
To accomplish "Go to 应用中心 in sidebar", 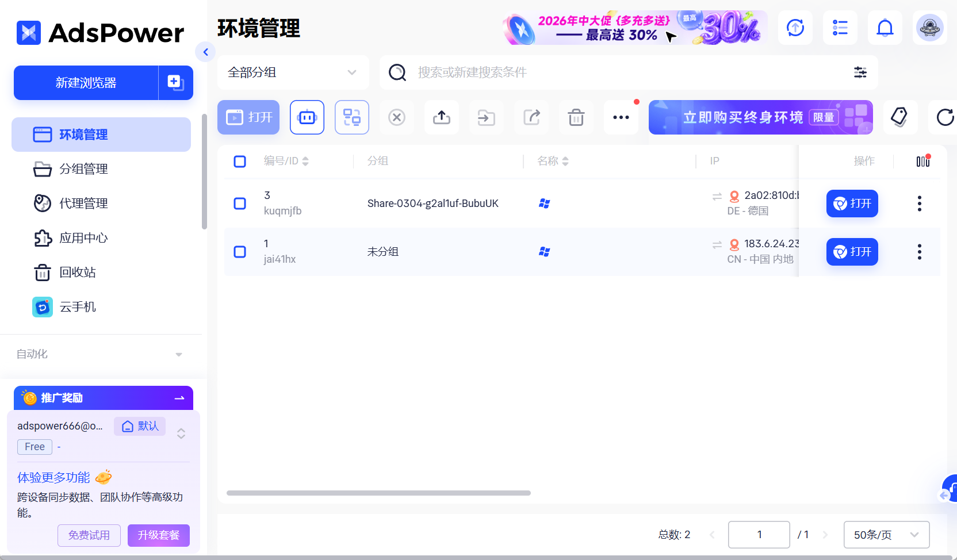I will (101, 238).
